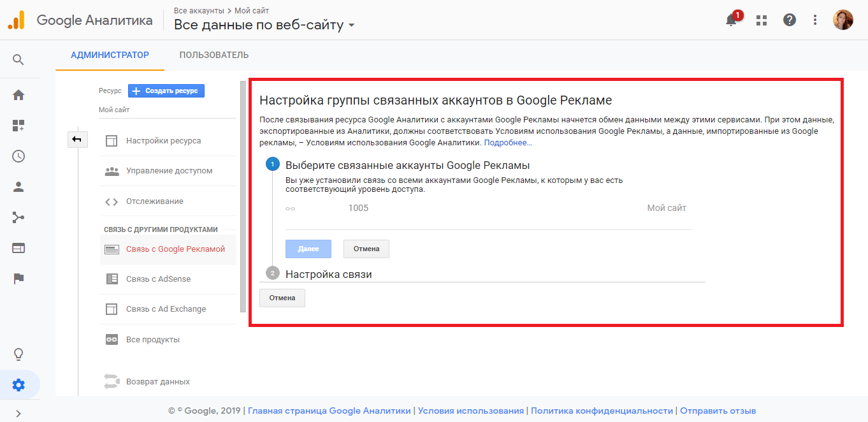868x422 pixels.
Task: Click the resource column vertical scrollbar
Action: point(243,196)
